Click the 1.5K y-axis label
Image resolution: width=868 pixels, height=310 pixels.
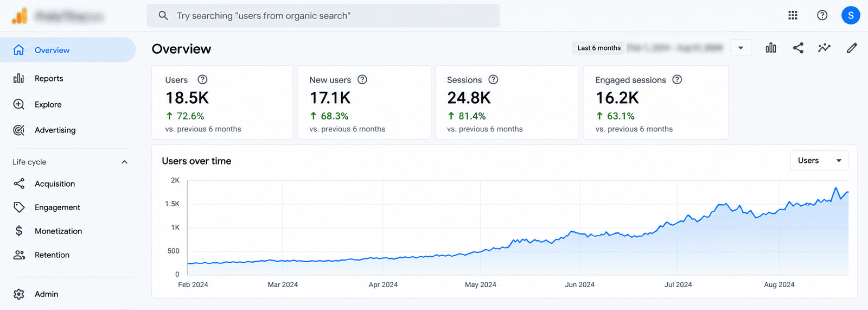click(172, 204)
